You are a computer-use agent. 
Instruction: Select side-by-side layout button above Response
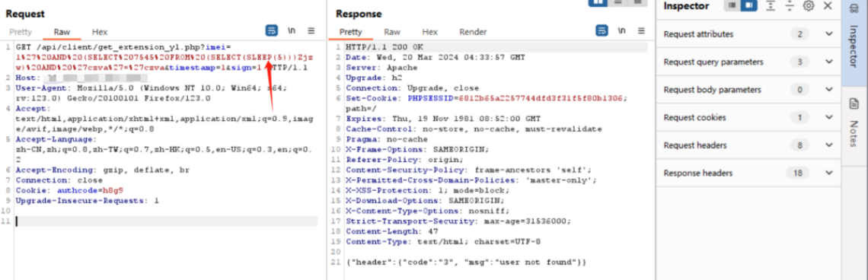click(x=598, y=2)
